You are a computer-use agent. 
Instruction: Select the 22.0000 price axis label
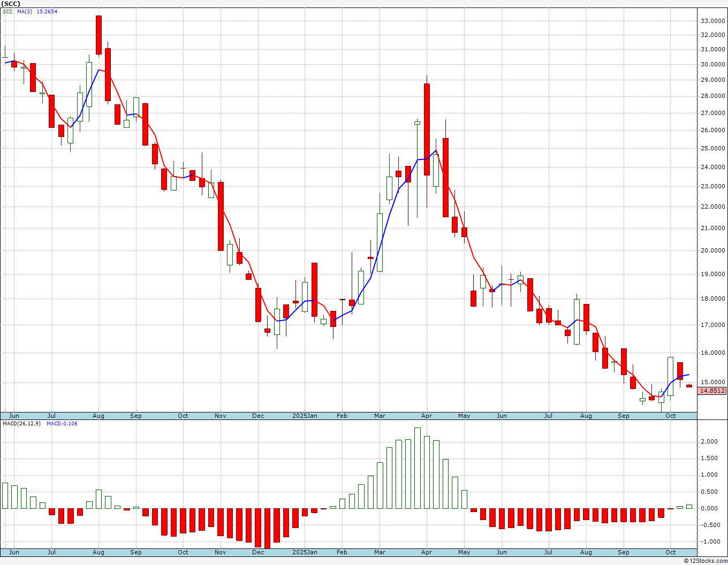click(x=712, y=207)
